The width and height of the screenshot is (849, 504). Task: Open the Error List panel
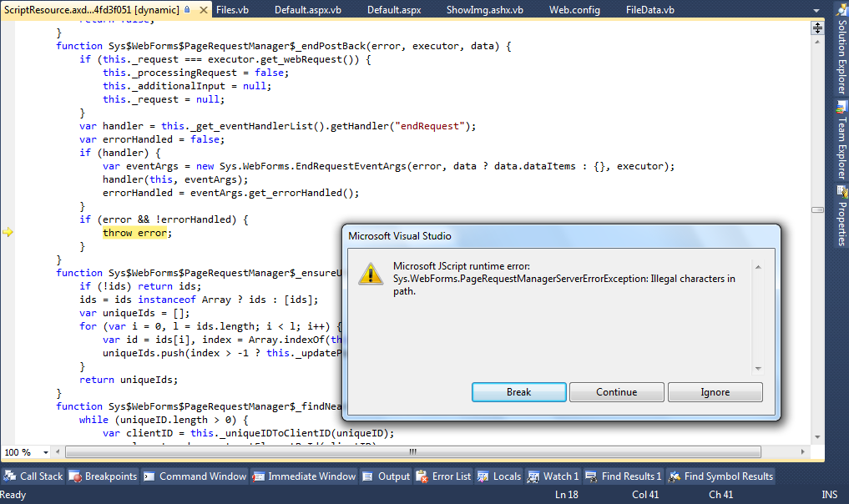pyautogui.click(x=452, y=476)
